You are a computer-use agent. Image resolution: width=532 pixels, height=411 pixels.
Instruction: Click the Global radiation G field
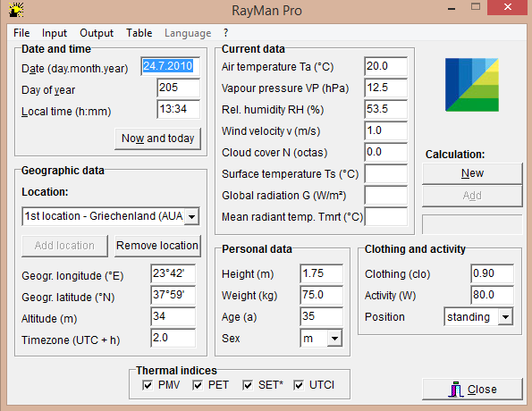click(x=385, y=196)
